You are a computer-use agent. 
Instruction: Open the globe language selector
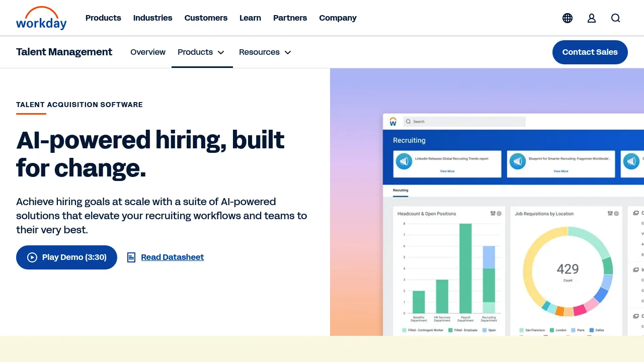click(568, 18)
